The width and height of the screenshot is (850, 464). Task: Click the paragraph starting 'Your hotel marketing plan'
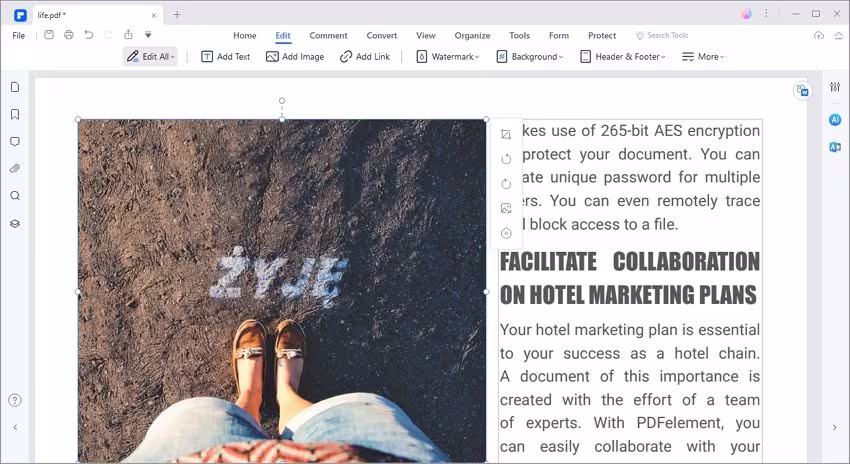click(629, 388)
